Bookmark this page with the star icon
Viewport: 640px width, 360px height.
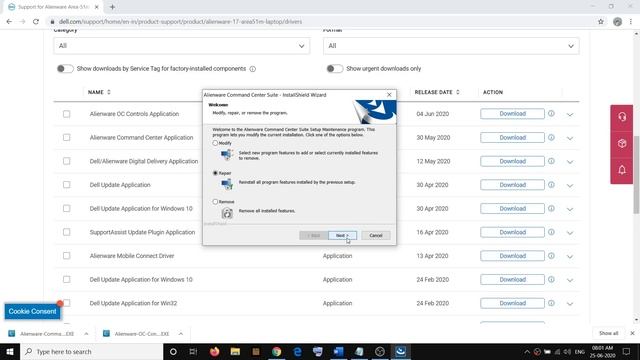(600, 22)
